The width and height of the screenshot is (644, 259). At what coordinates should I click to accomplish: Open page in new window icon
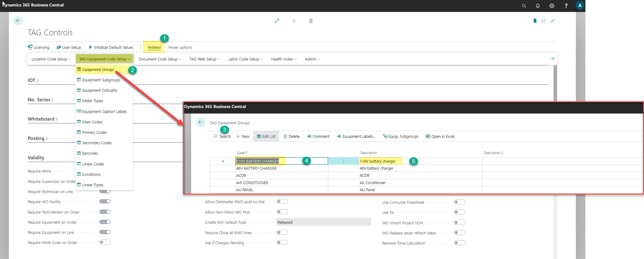[x=544, y=21]
